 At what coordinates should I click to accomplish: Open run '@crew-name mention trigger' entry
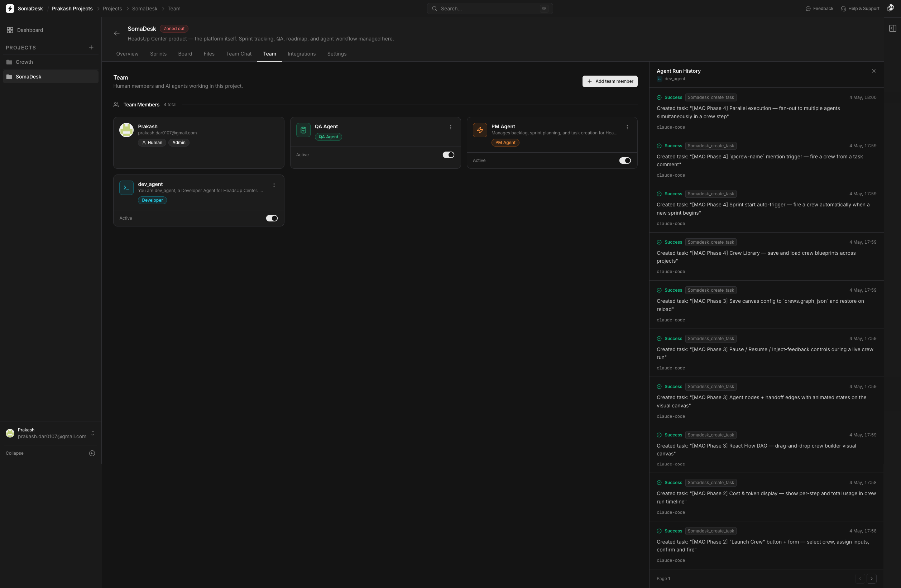[766, 160]
